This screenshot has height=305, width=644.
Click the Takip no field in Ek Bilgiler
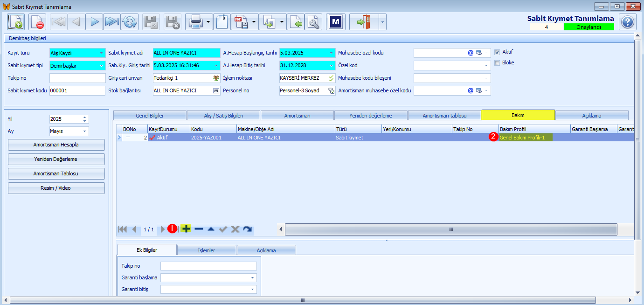(208, 266)
